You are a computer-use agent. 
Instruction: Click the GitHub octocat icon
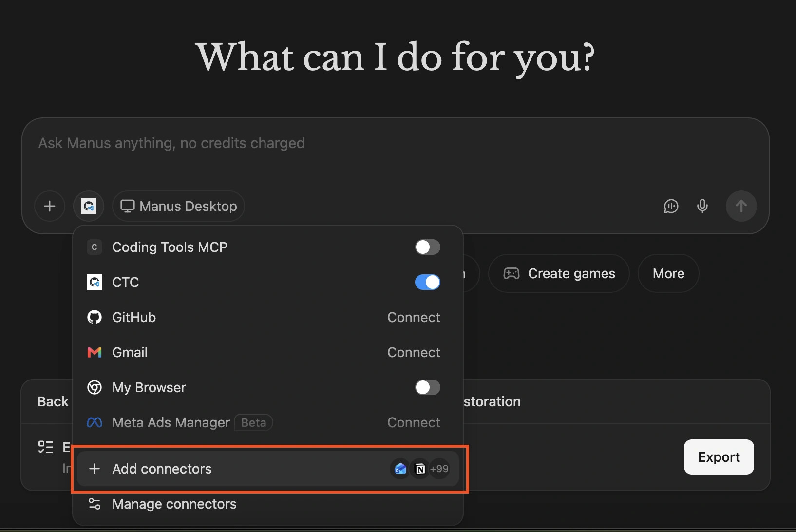[x=95, y=317]
